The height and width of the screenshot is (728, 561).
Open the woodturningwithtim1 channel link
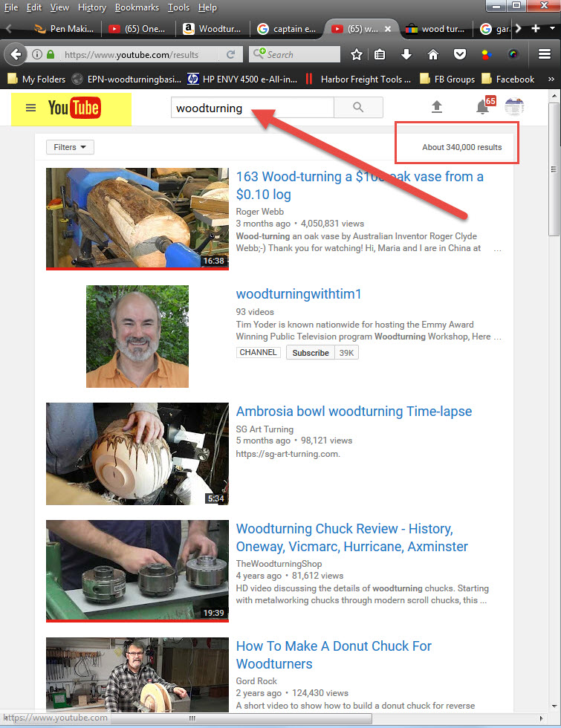299,294
